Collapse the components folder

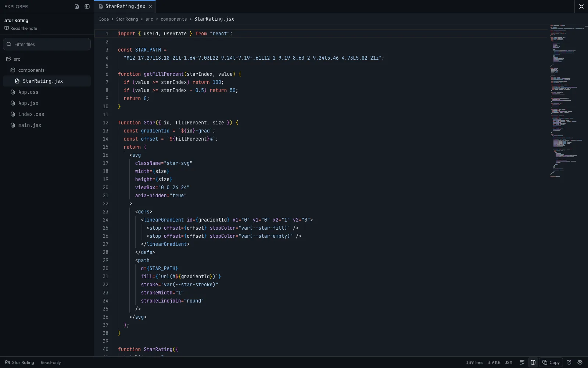pos(47,70)
